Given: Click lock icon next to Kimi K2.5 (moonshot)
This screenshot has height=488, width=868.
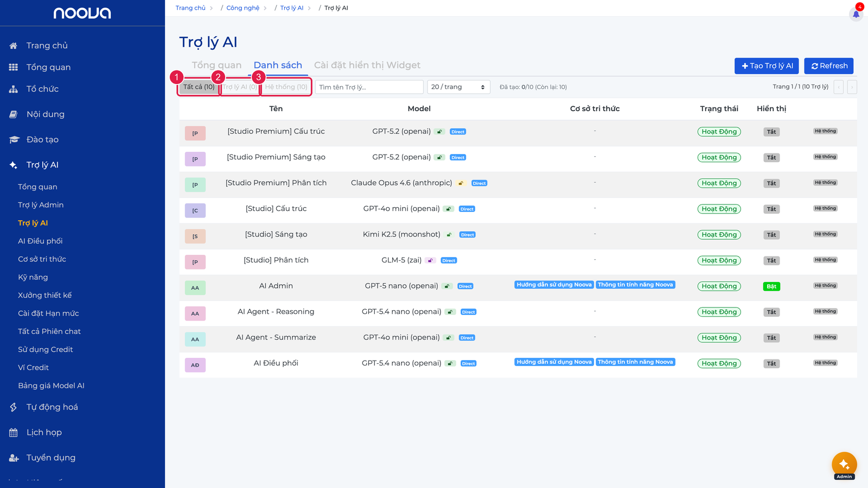Looking at the screenshot, I should [449, 235].
